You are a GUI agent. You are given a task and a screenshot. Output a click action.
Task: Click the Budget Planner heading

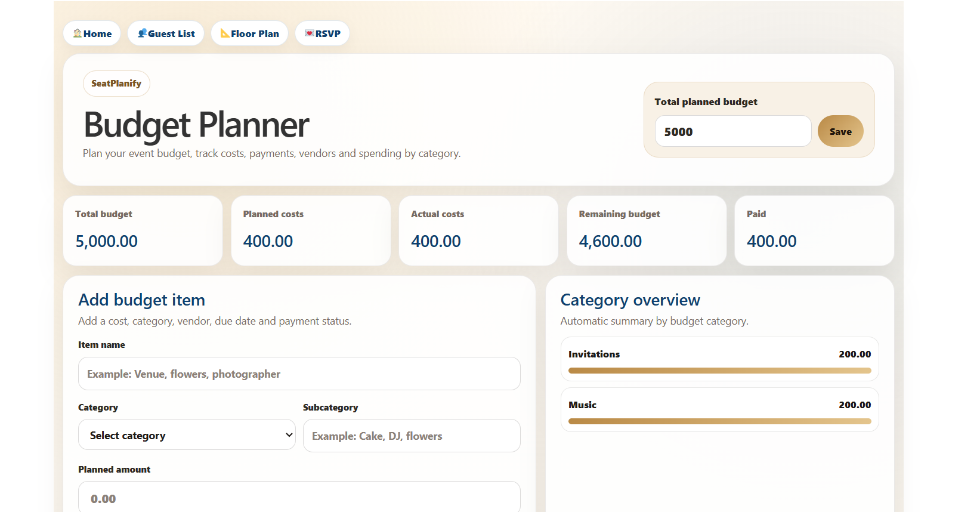click(196, 125)
